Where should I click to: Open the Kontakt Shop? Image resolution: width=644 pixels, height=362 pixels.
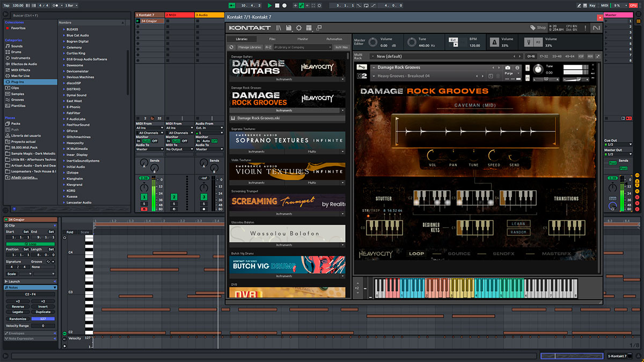(538, 27)
